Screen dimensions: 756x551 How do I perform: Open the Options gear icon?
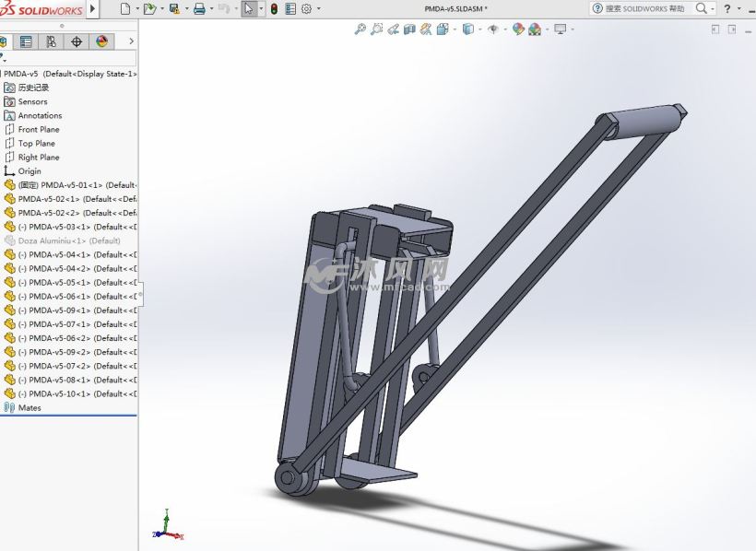[306, 8]
